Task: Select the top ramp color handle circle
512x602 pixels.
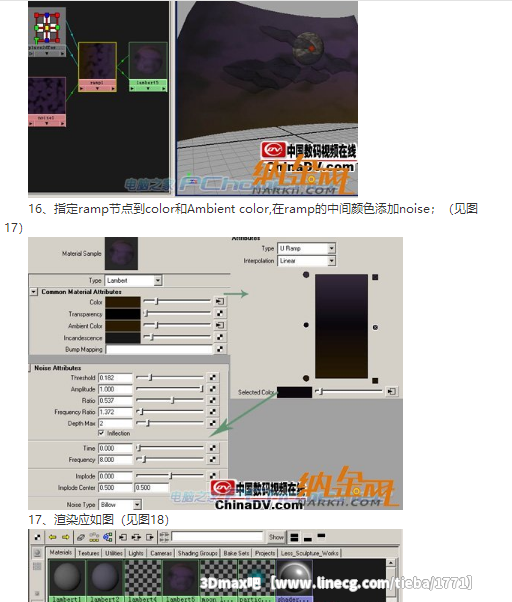Action: 306,275
